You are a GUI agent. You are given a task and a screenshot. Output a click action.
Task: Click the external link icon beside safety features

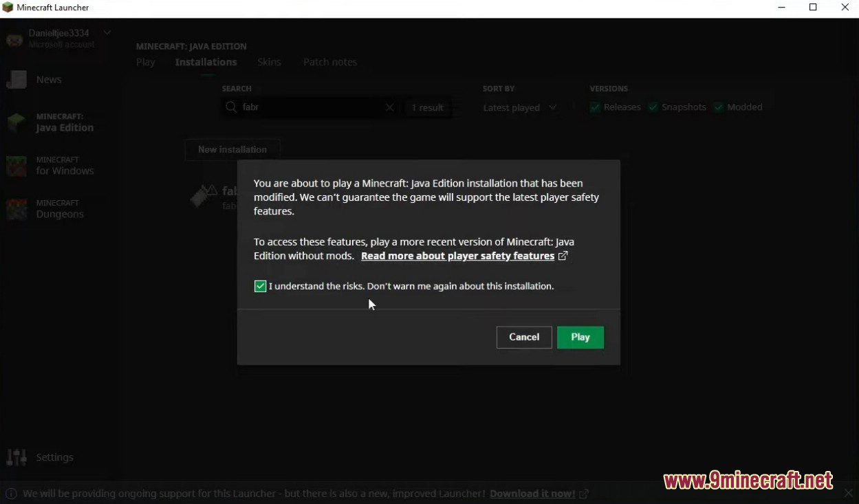563,256
